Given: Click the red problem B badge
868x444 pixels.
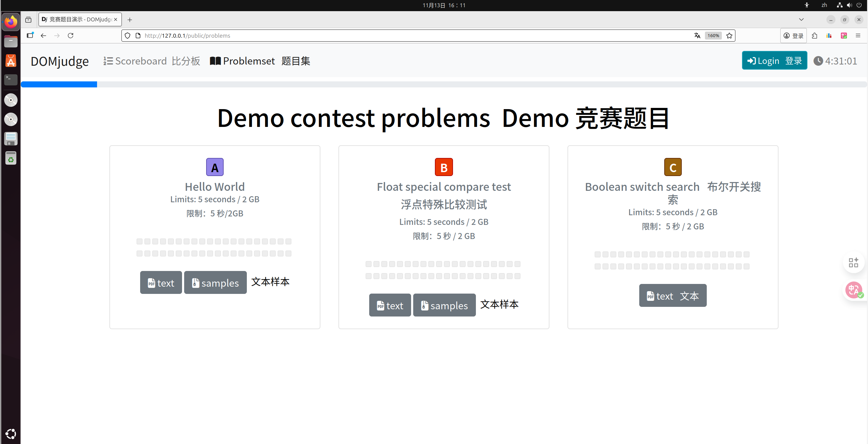Looking at the screenshot, I should click(x=444, y=167).
